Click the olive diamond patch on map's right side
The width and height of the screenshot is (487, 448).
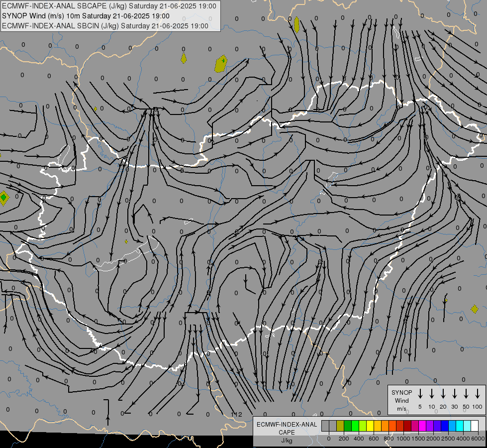[474, 309]
